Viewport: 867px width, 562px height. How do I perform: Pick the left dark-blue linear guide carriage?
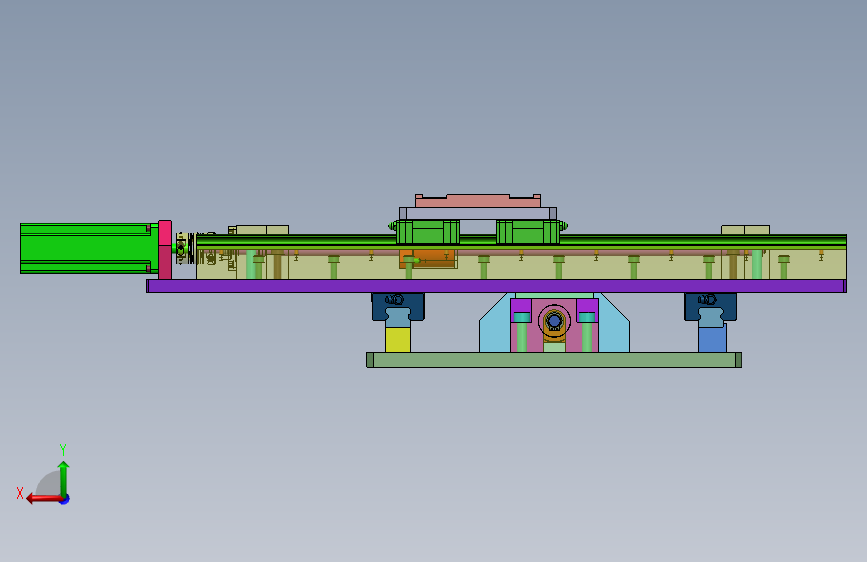[x=398, y=307]
